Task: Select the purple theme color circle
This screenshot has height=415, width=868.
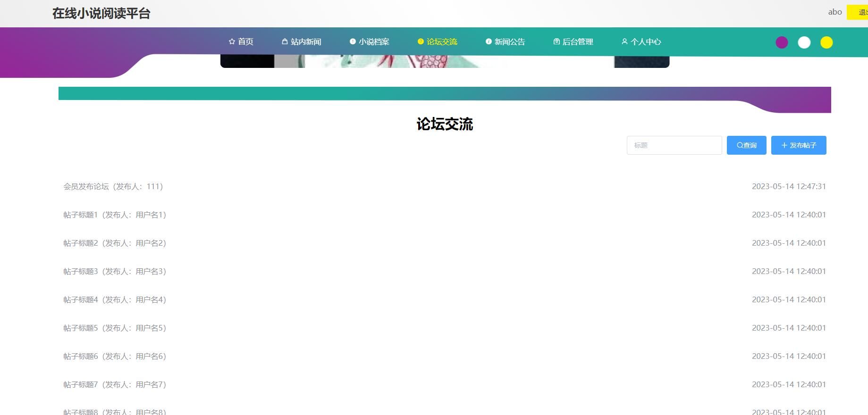Action: (782, 42)
